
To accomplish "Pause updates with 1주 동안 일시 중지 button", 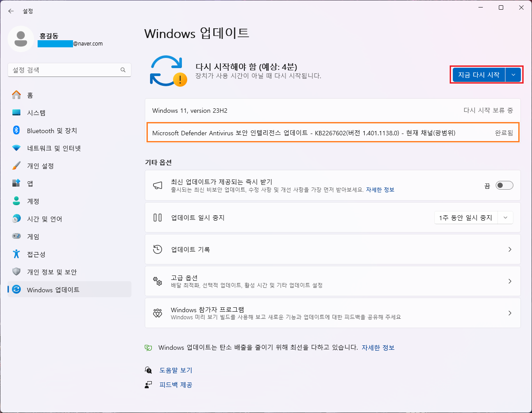I will point(466,218).
